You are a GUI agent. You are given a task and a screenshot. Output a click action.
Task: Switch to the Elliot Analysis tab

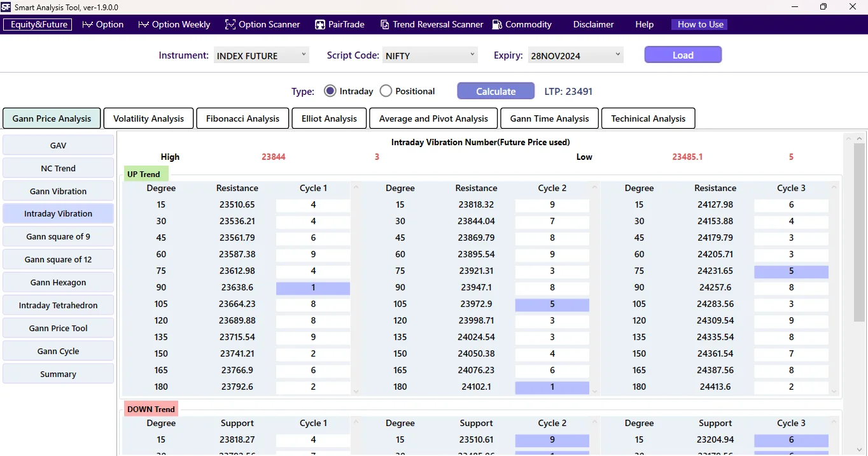click(x=328, y=118)
